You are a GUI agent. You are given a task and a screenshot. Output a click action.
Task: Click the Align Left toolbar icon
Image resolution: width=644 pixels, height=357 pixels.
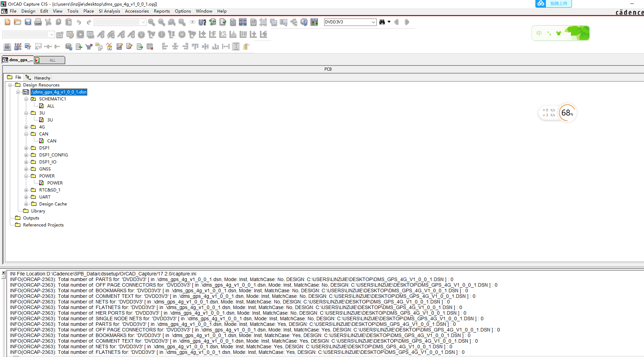[165, 47]
